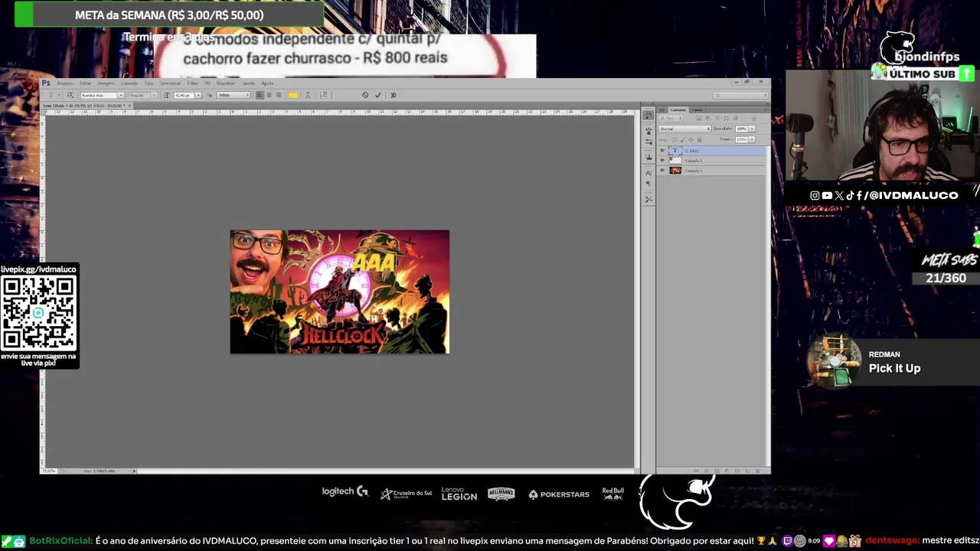Open the Visualizar menu
Screen dimensions: 980x551
(x=226, y=83)
